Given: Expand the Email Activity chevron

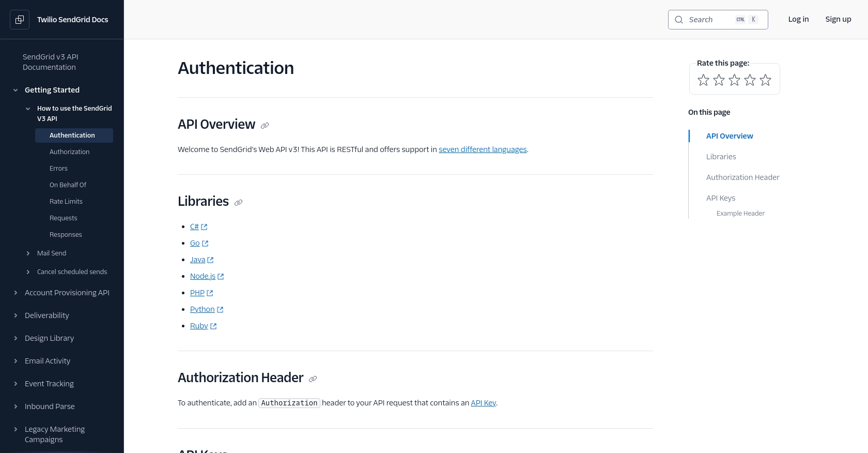Looking at the screenshot, I should pos(16,361).
